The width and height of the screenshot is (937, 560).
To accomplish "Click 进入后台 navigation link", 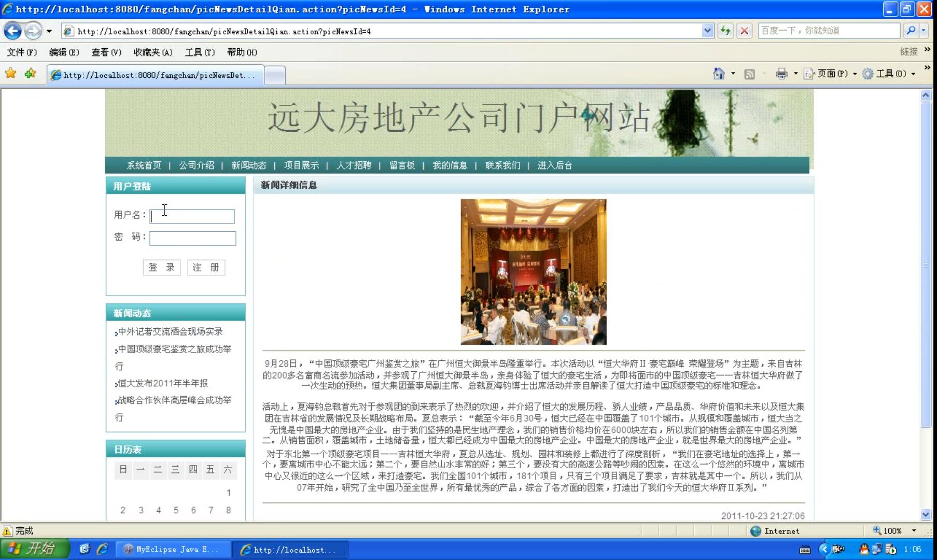I will point(555,165).
